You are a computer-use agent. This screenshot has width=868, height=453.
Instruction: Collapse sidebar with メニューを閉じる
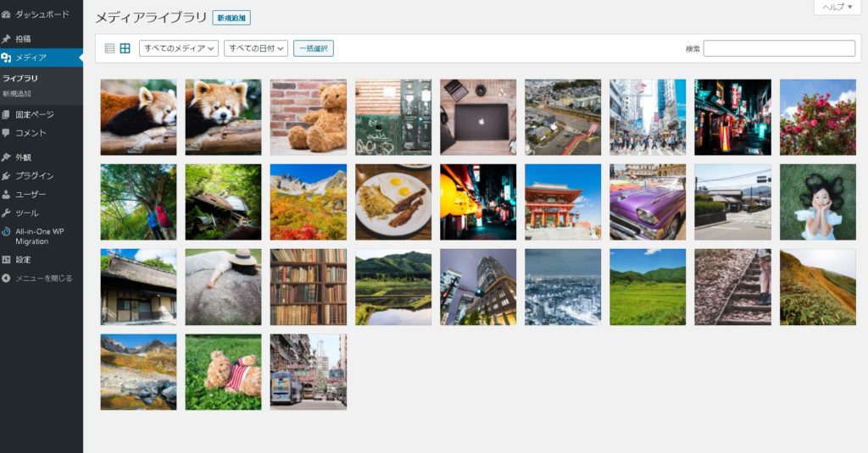43,278
